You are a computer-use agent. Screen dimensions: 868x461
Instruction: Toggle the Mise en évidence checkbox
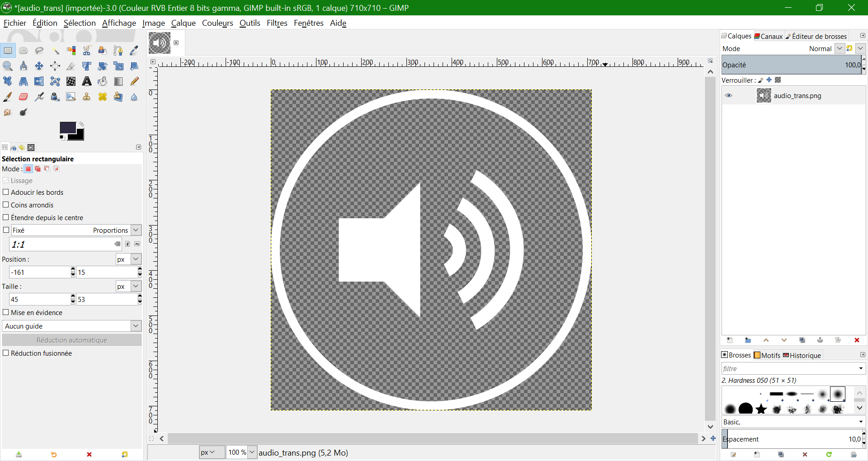pos(6,312)
